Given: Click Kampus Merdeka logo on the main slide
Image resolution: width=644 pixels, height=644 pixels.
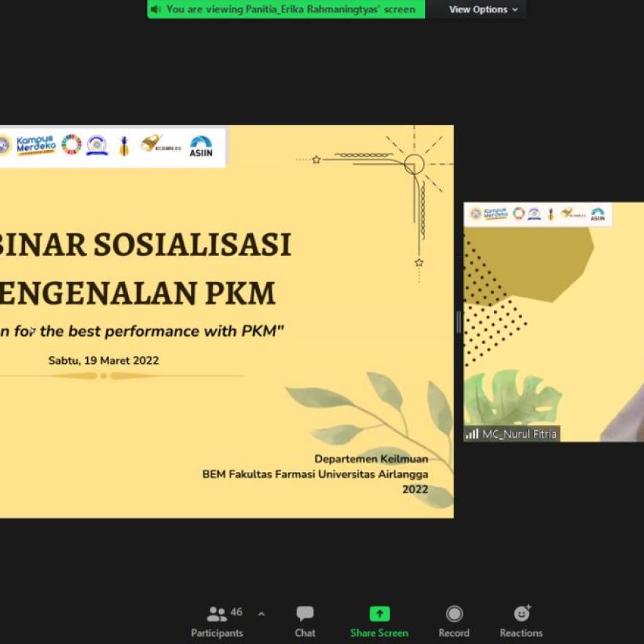Looking at the screenshot, I should coord(36,145).
